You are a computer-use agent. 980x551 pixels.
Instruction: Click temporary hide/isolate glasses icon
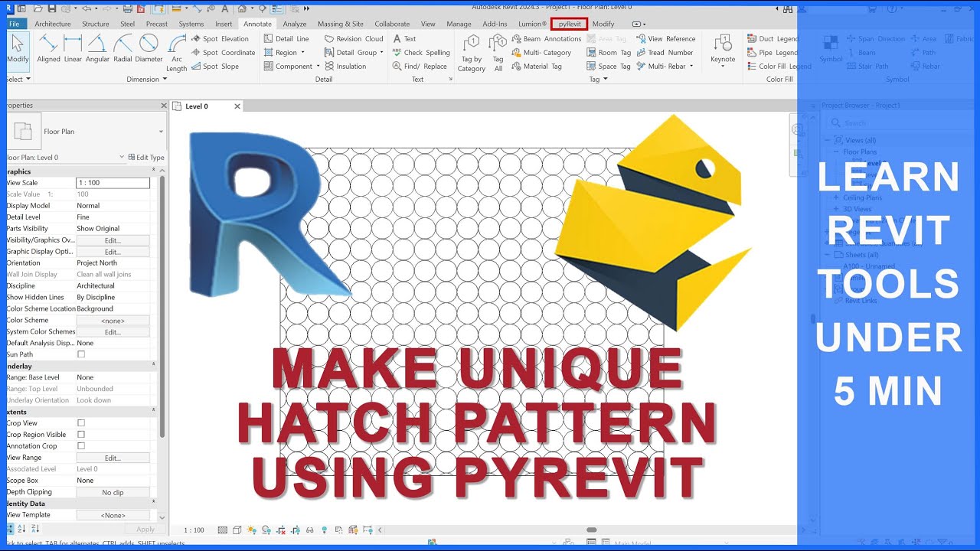309,530
